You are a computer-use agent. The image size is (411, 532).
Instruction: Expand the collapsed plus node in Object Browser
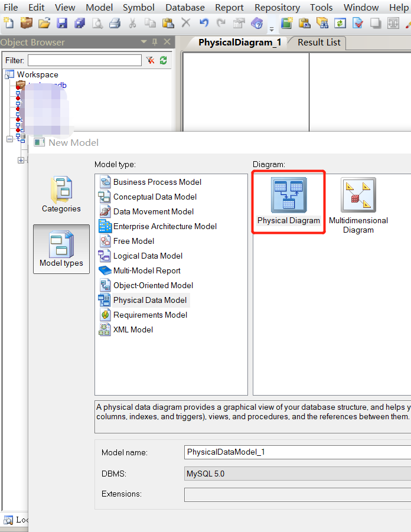21,160
